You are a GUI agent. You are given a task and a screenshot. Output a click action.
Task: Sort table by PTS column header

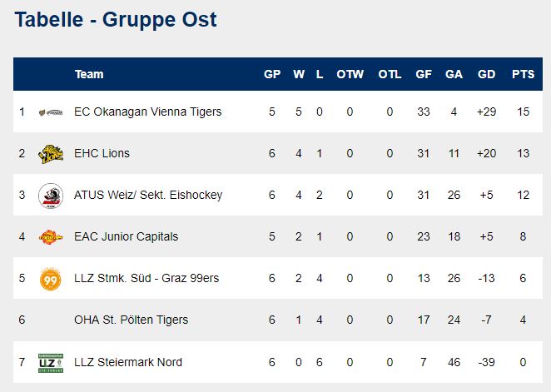pos(523,74)
